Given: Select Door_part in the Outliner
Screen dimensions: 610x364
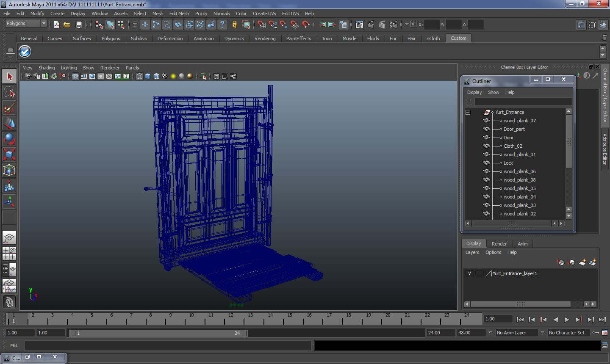Looking at the screenshot, I should coord(514,129).
